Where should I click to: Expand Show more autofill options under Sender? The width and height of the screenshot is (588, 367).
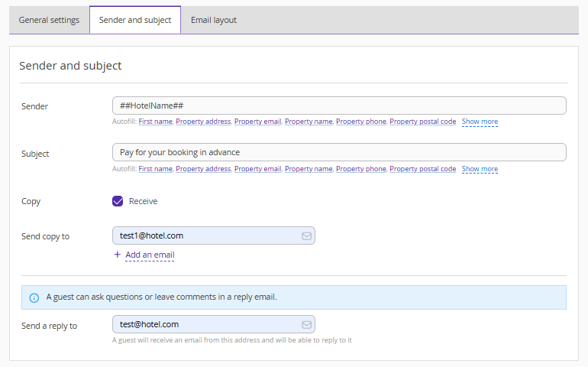480,122
